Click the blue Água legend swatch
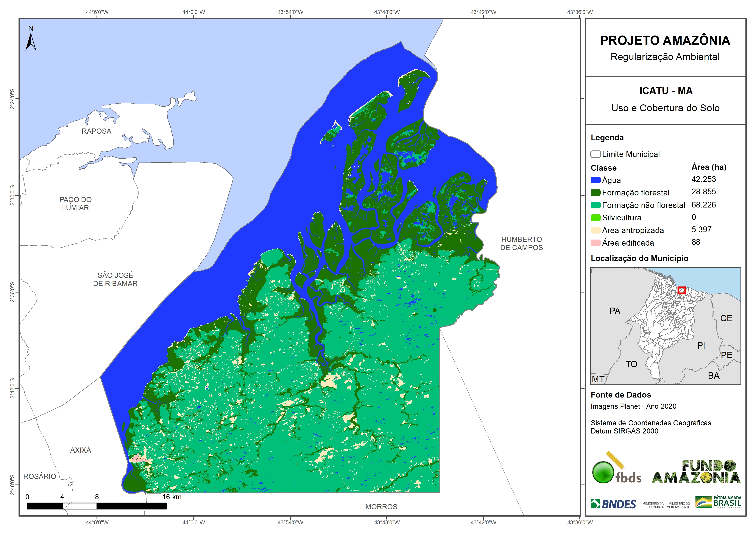Image resolution: width=756 pixels, height=534 pixels. click(595, 180)
